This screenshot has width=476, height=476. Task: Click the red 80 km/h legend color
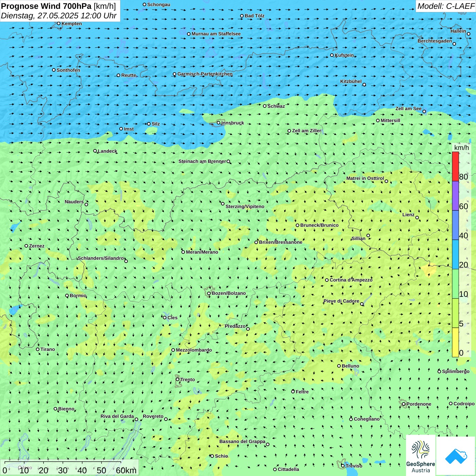click(x=455, y=166)
